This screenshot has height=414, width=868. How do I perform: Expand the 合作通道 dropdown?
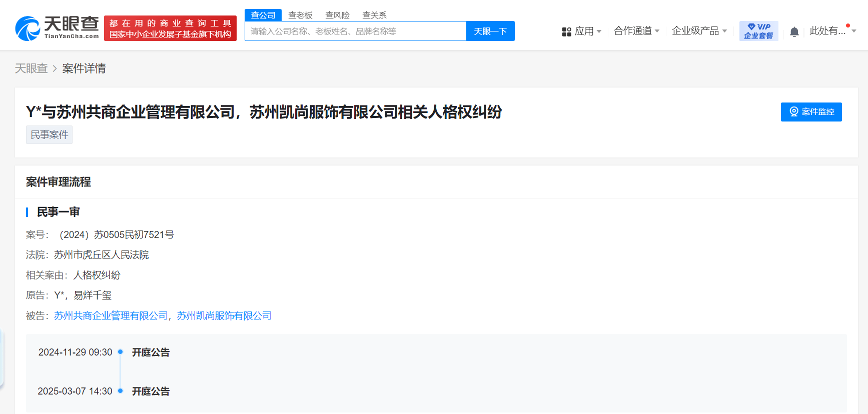pos(636,31)
